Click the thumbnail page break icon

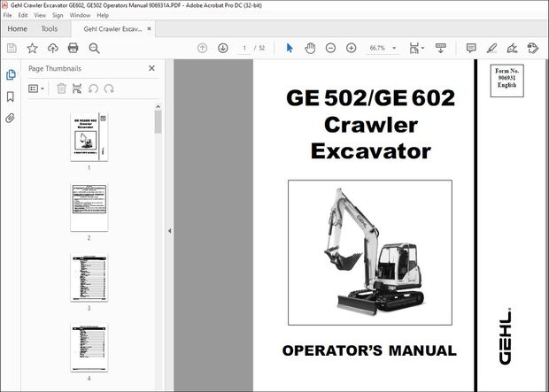77,88
